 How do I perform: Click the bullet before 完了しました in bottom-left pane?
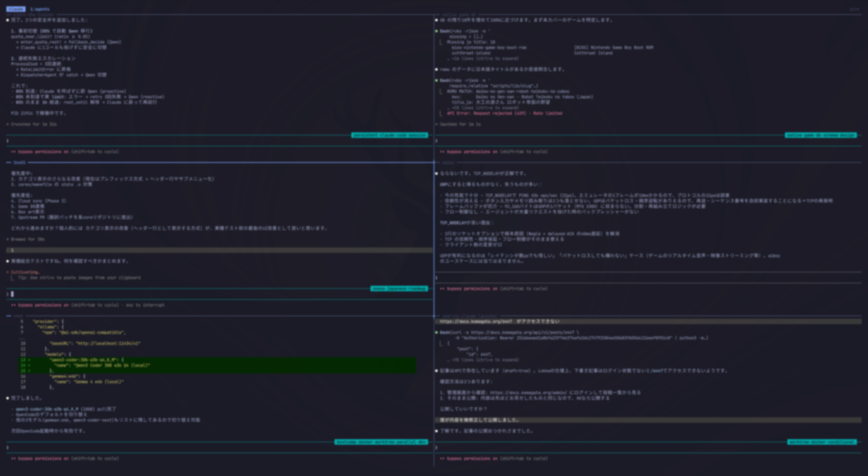(7, 398)
